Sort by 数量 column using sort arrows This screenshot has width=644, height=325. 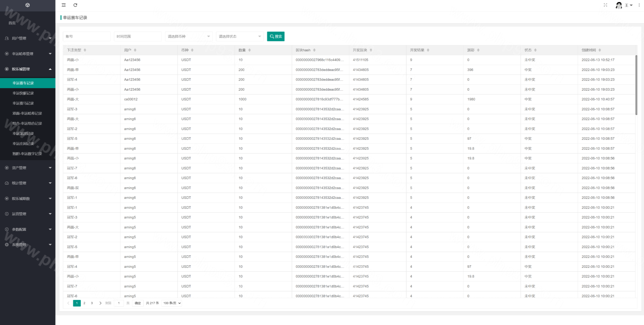point(249,50)
